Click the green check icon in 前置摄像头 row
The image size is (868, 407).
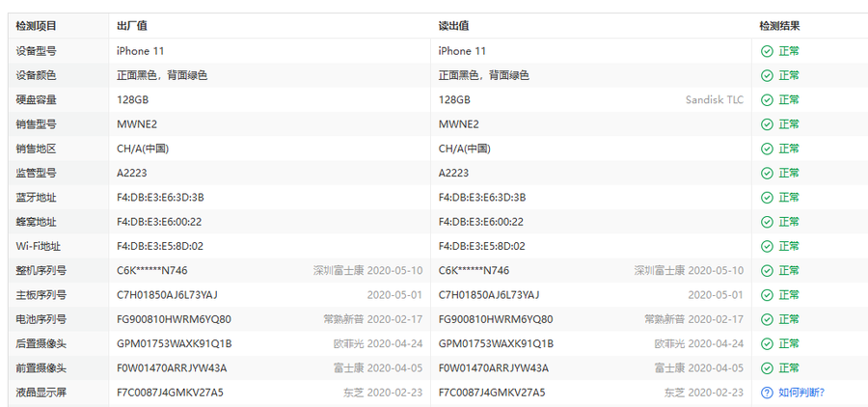767,368
